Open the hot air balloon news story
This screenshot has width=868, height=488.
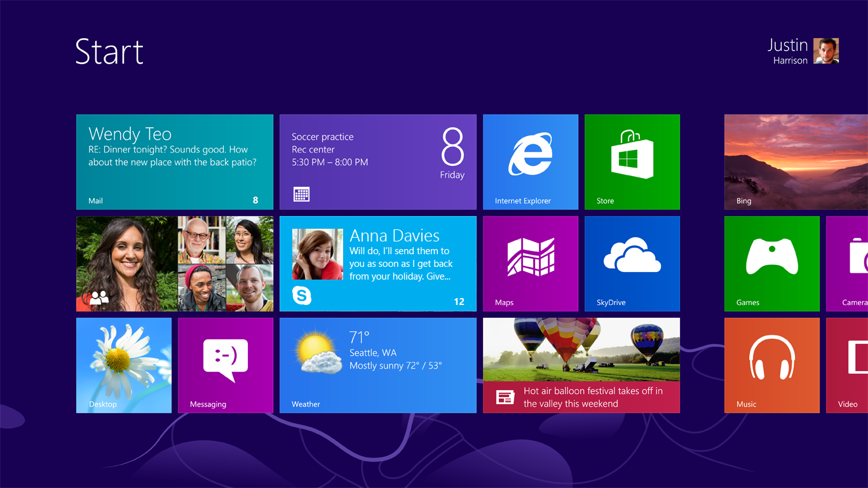pyautogui.click(x=581, y=365)
